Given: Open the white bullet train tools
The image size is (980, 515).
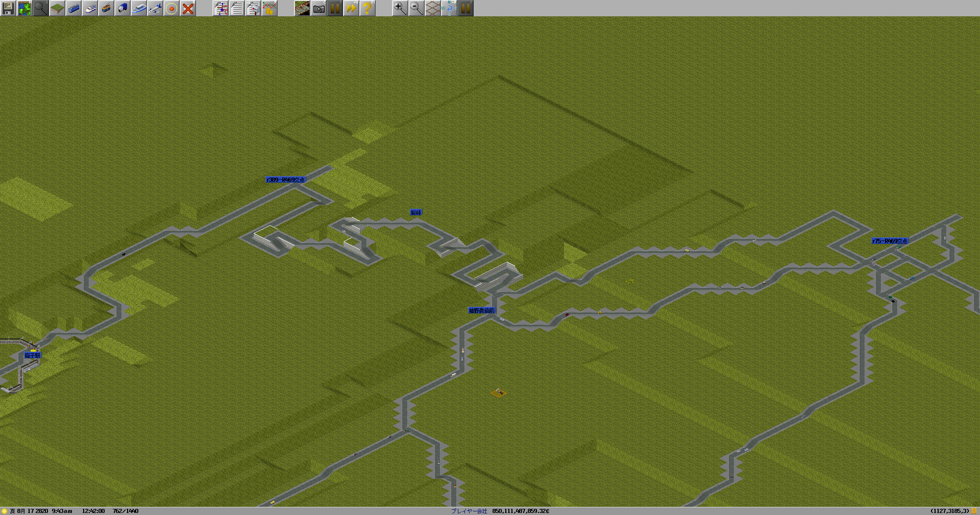Looking at the screenshot, I should click(x=90, y=8).
